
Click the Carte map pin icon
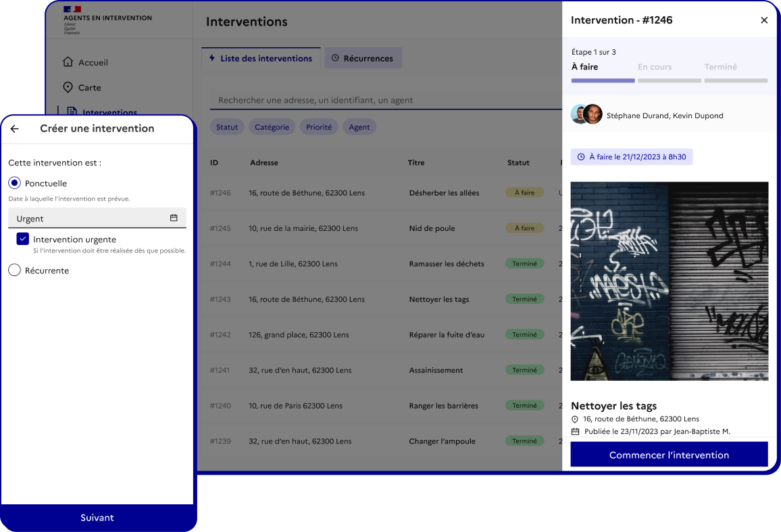point(68,87)
